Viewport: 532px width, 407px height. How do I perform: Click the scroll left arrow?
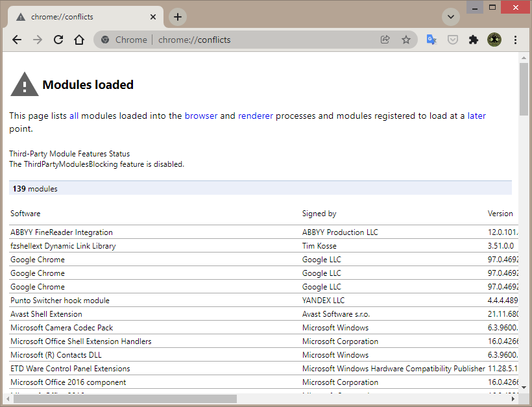[x=7, y=399]
